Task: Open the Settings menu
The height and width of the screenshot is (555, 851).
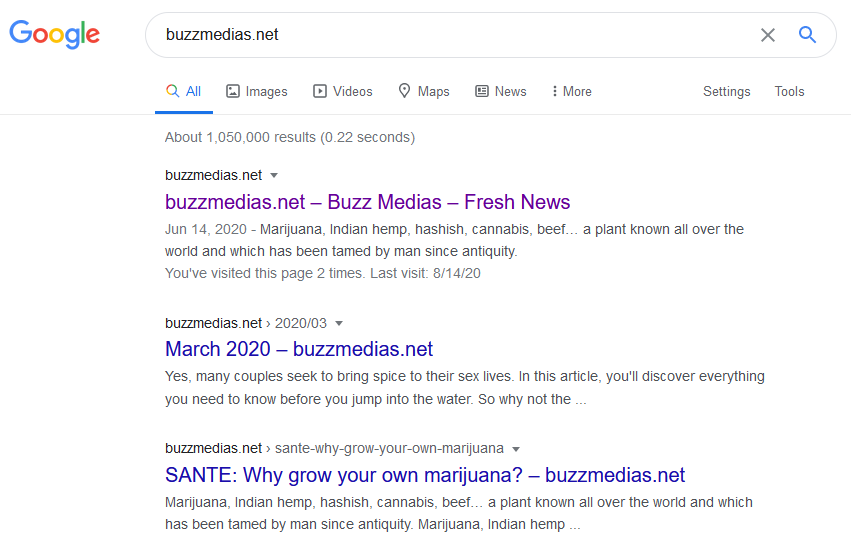Action: (726, 91)
